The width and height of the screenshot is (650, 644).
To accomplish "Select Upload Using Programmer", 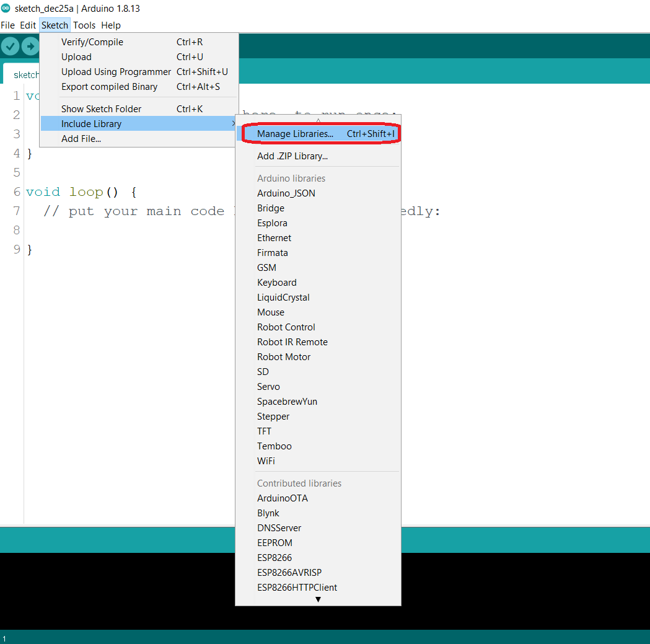I will click(x=139, y=72).
